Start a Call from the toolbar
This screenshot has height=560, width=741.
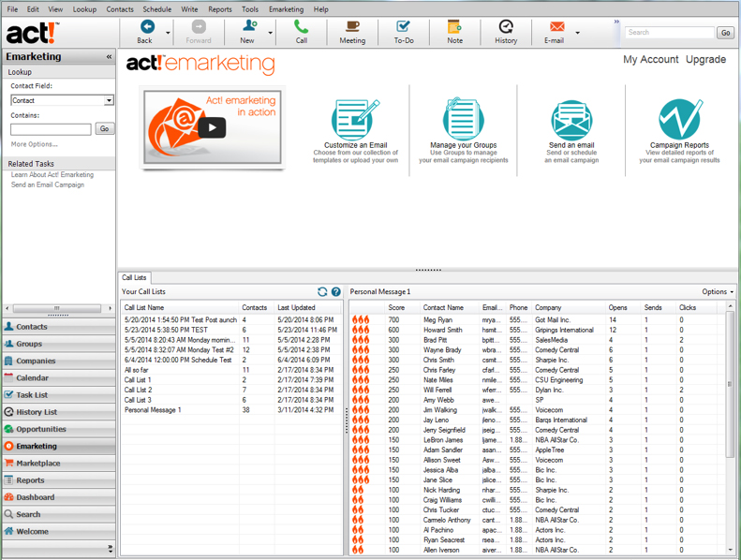coord(302,32)
